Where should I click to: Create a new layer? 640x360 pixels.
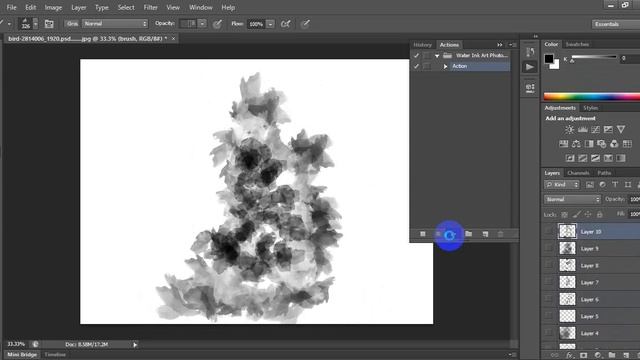point(626,355)
